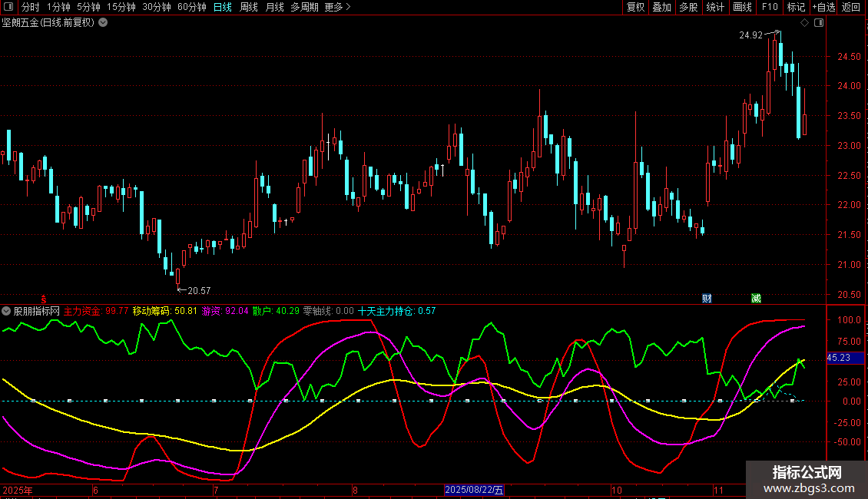Toggle 复权 price adjustment
This screenshot has height=499, width=868.
pyautogui.click(x=635, y=7)
